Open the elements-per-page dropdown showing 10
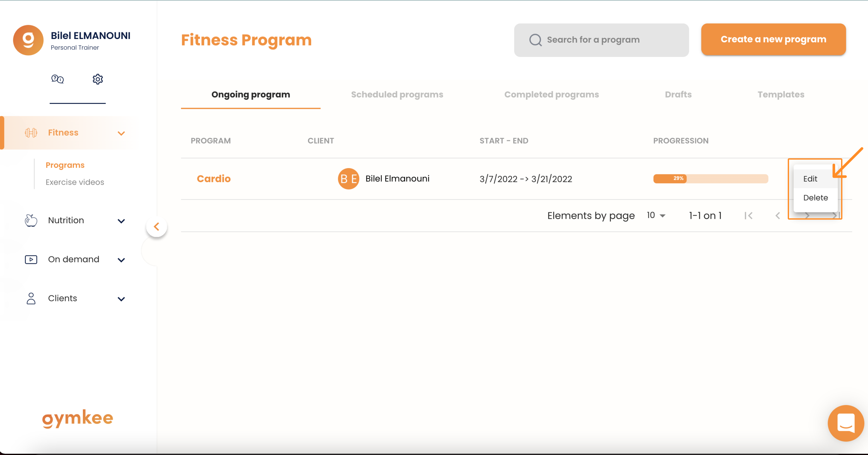Screen dimensions: 868x455 click(656, 215)
